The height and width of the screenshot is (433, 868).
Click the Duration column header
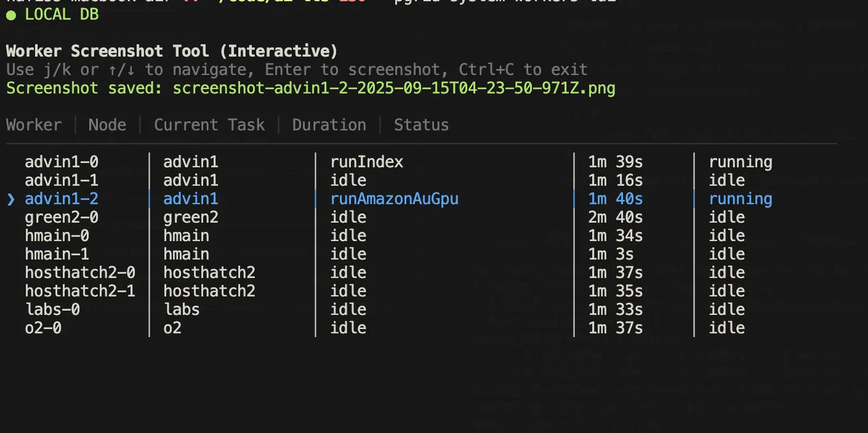pos(329,124)
